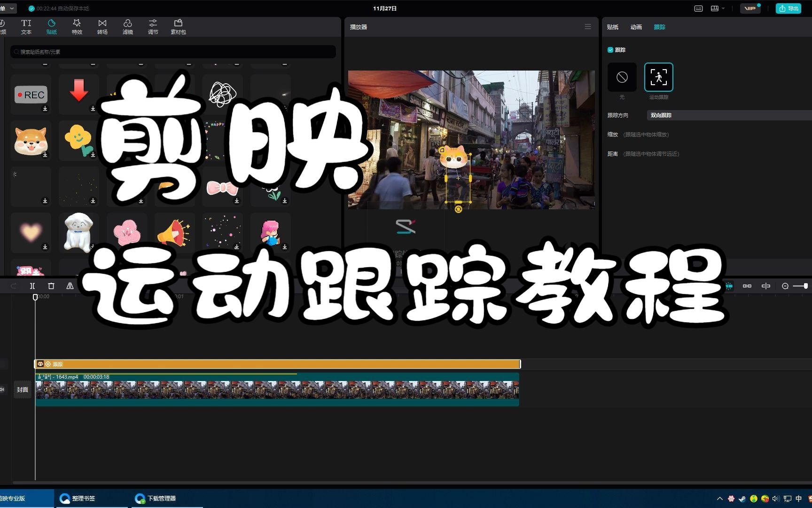Select the megaphone sticker
The height and width of the screenshot is (508, 812).
tap(174, 232)
